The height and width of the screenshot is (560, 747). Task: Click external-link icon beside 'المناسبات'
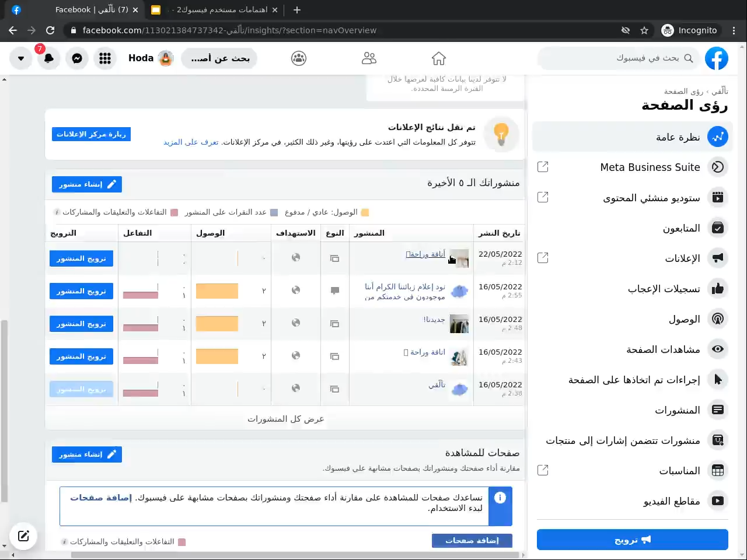pyautogui.click(x=543, y=471)
